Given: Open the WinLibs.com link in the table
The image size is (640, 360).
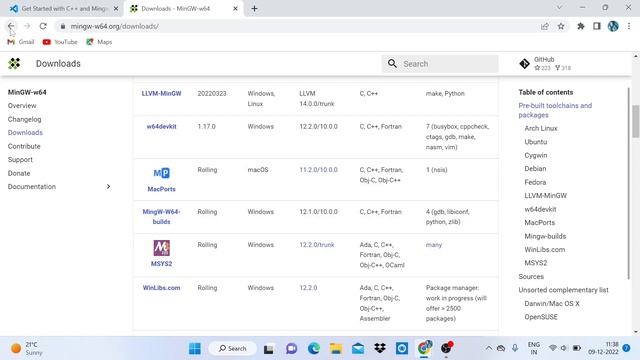Looking at the screenshot, I should (161, 288).
